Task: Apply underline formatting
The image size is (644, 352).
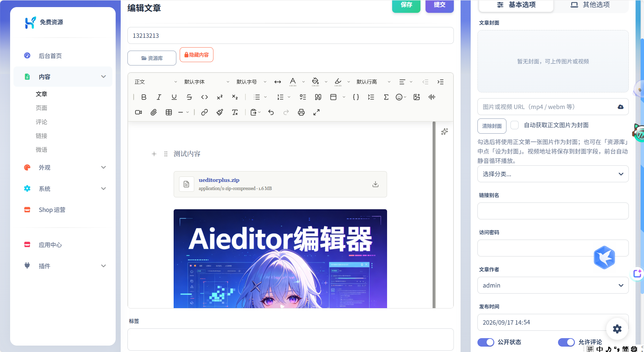Action: pos(174,97)
